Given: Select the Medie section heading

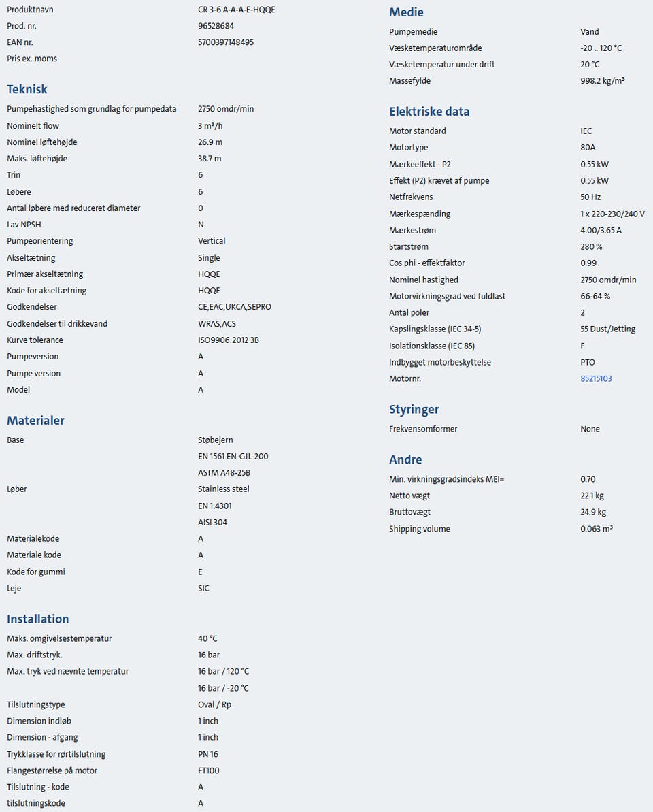Looking at the screenshot, I should click(x=406, y=12).
